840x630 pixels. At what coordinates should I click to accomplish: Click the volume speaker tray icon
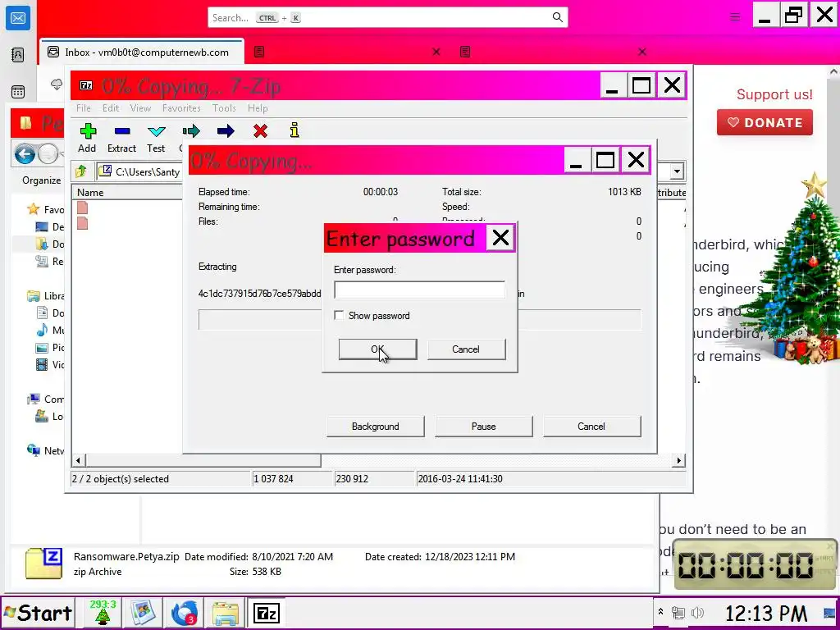point(697,612)
